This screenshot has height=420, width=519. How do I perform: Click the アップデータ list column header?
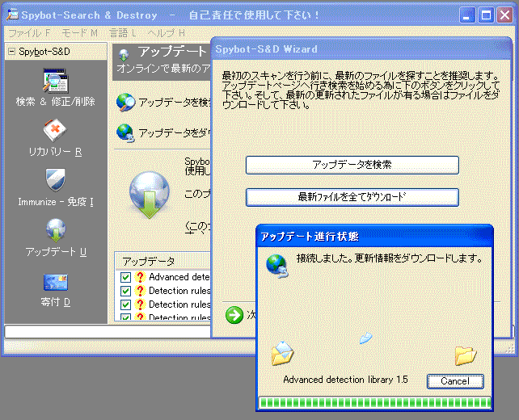[x=162, y=261]
